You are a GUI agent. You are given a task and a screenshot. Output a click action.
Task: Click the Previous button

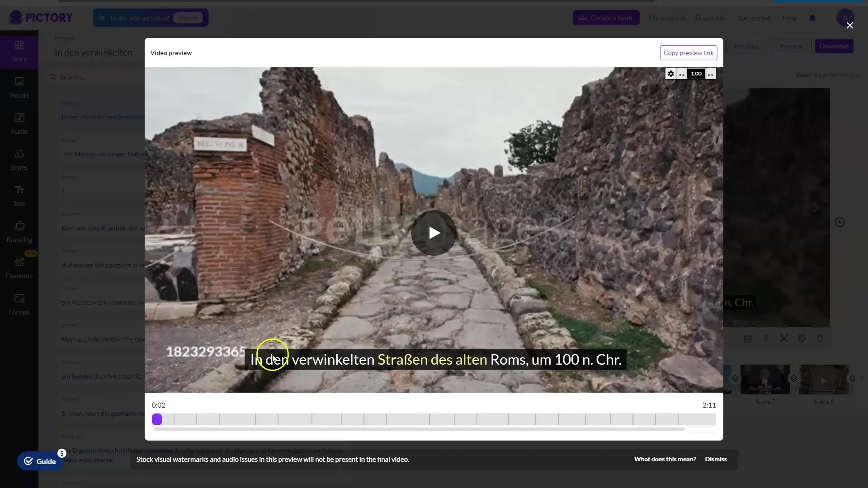coord(746,46)
